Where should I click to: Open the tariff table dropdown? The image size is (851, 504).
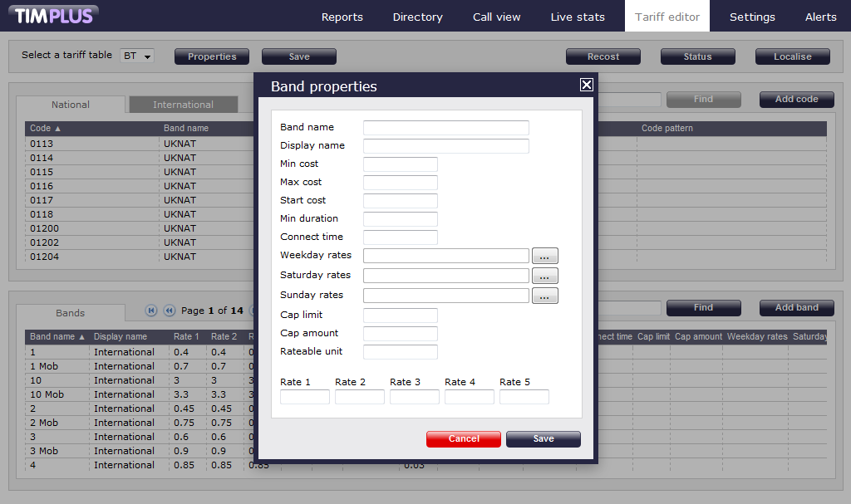pos(138,56)
